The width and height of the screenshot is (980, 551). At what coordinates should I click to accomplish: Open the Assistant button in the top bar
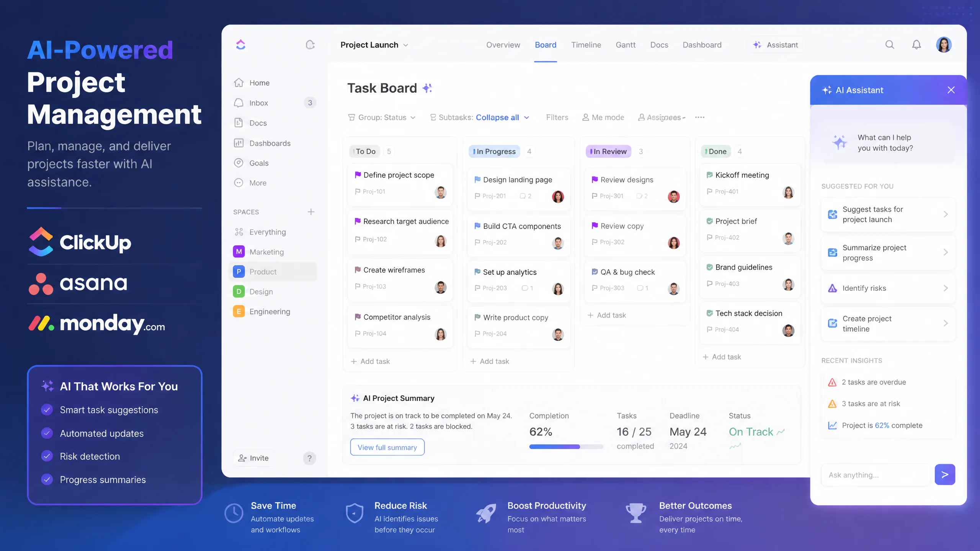coord(776,45)
